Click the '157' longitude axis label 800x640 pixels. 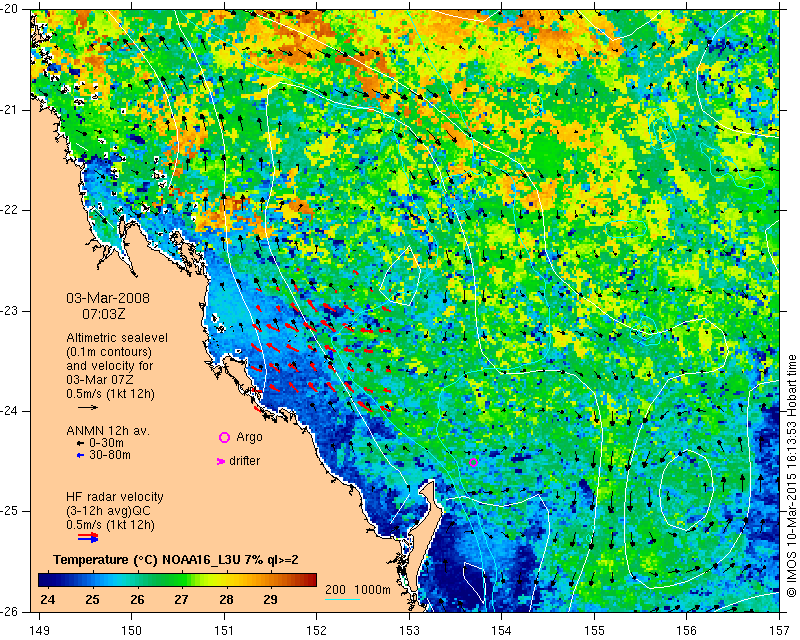[779, 631]
